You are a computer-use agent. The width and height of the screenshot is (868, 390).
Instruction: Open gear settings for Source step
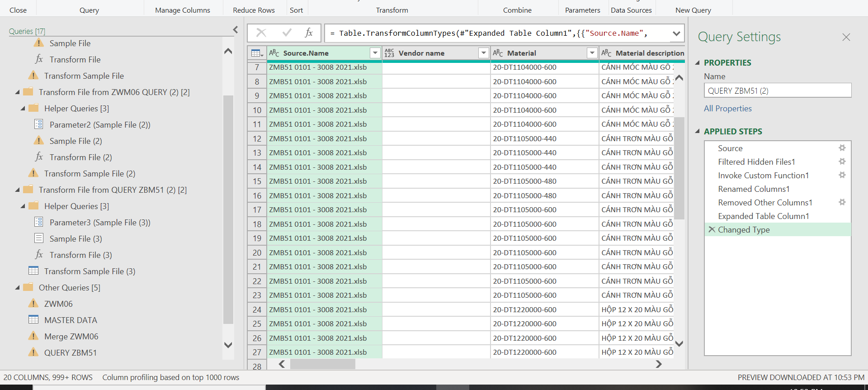tap(842, 148)
